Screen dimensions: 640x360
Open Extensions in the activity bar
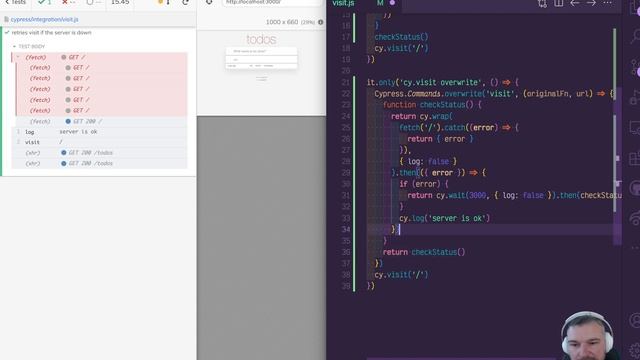[635, 158]
